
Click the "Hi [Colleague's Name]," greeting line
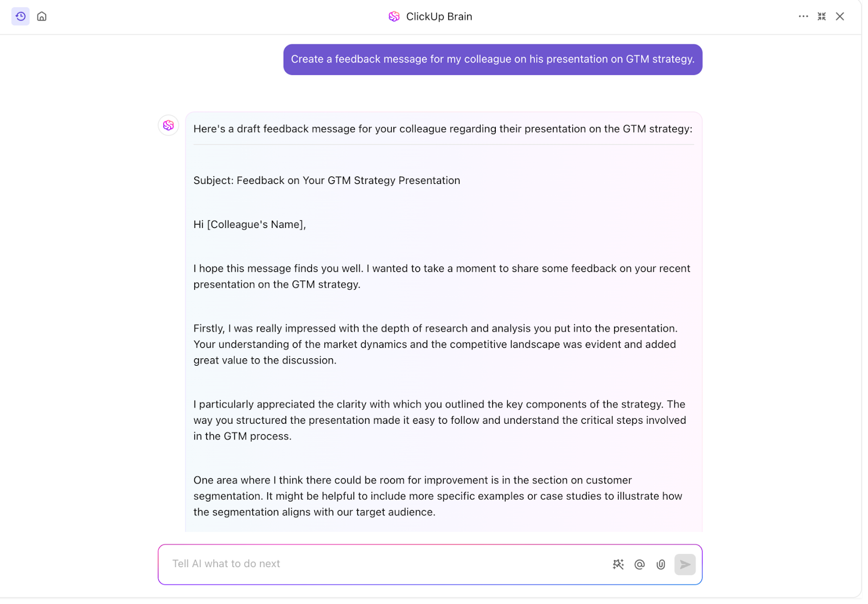click(x=250, y=225)
